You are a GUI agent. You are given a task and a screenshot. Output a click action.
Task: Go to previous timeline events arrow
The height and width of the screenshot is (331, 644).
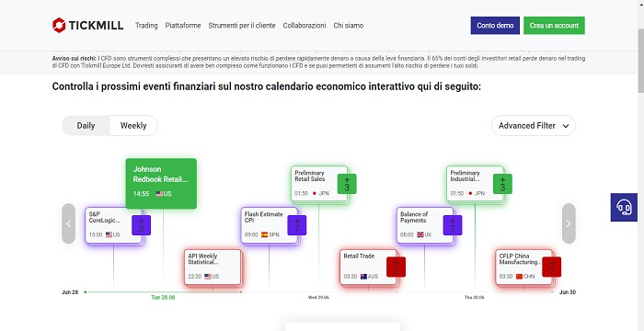[69, 223]
